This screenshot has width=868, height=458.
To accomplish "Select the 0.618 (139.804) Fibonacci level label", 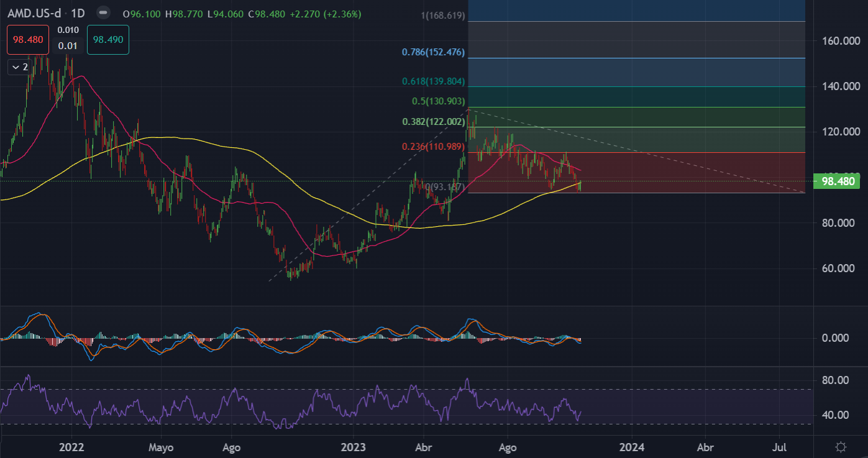I will [434, 81].
